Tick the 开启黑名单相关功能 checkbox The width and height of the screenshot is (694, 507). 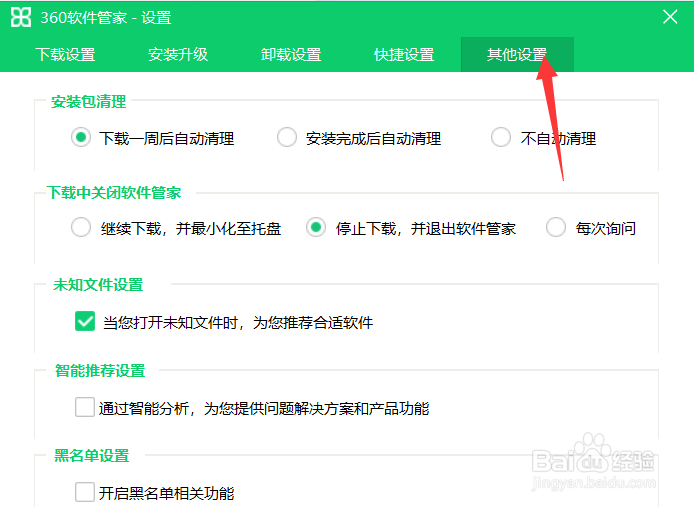85,492
